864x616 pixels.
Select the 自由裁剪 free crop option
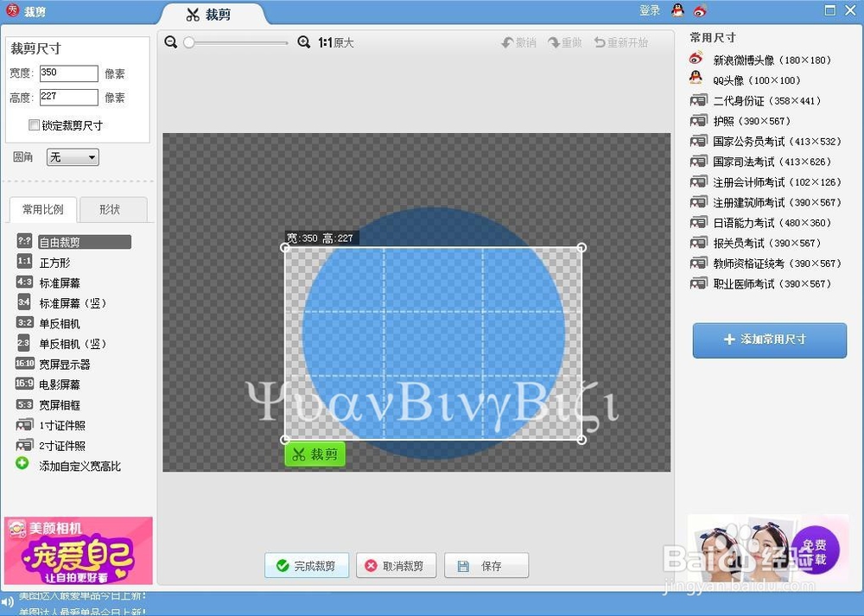click(85, 242)
